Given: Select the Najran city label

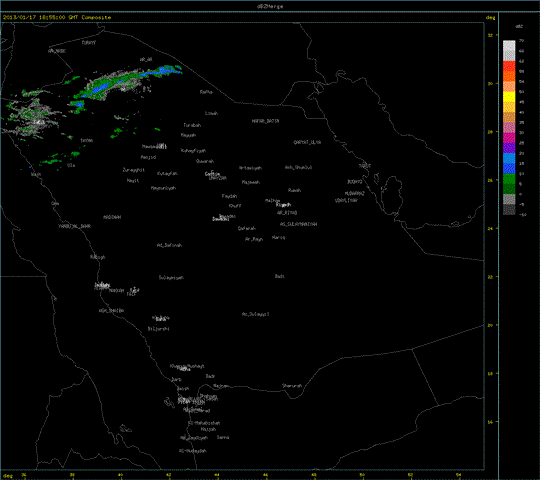Looking at the screenshot, I should [x=220, y=386].
